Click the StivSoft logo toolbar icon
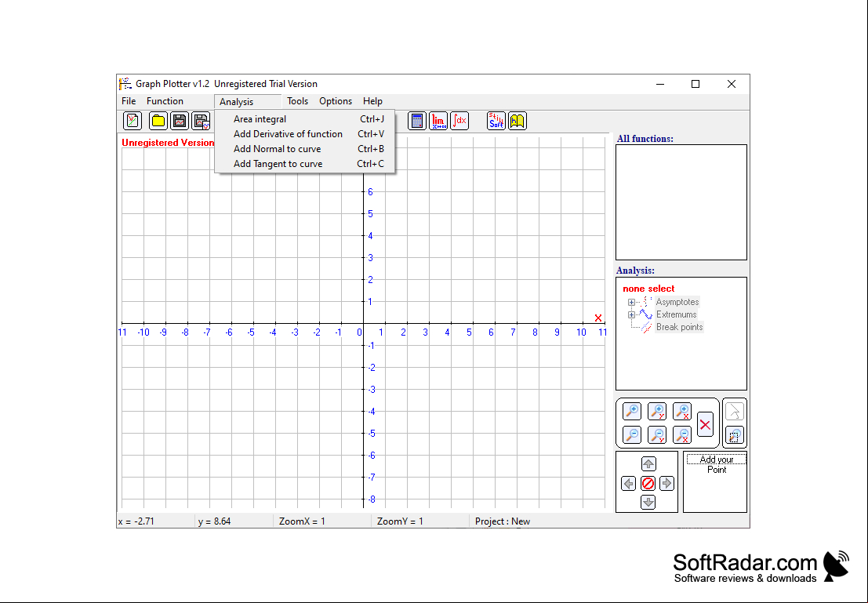868x603 pixels. click(x=496, y=121)
